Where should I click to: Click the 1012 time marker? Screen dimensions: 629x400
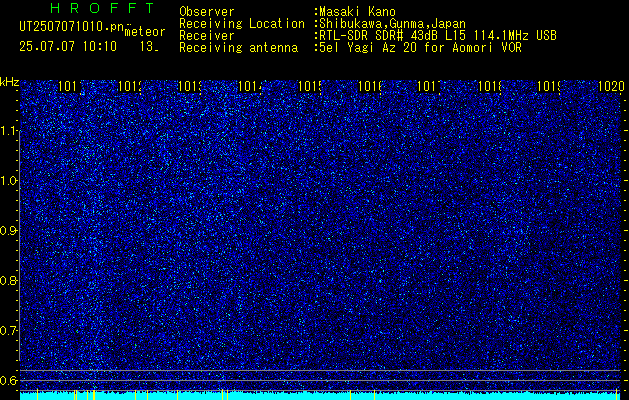point(130,86)
